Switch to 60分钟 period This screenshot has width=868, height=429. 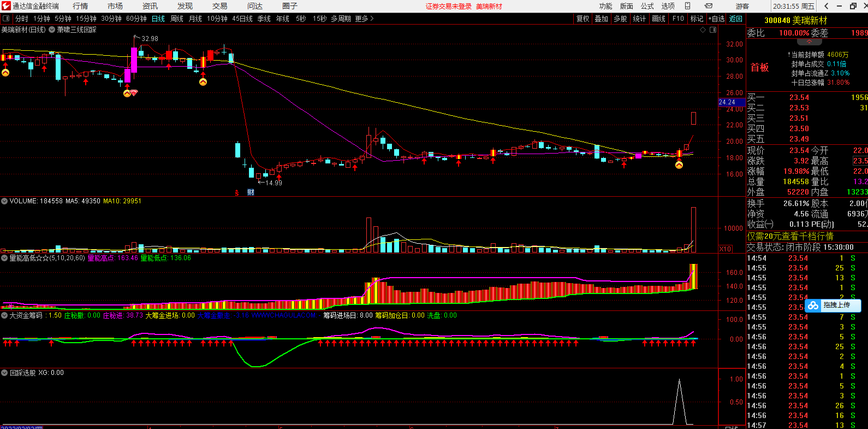click(x=136, y=19)
